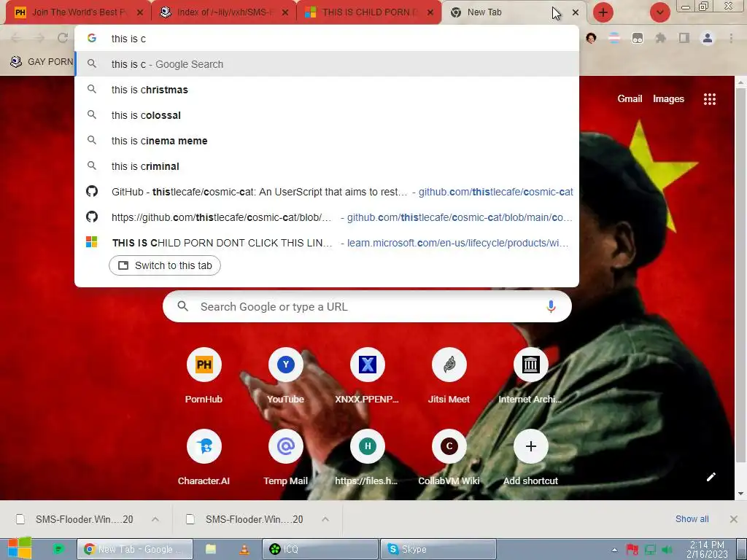
Task: Open the GitHub thistlecafe/cosmic-cat suggestion
Action: (x=327, y=192)
